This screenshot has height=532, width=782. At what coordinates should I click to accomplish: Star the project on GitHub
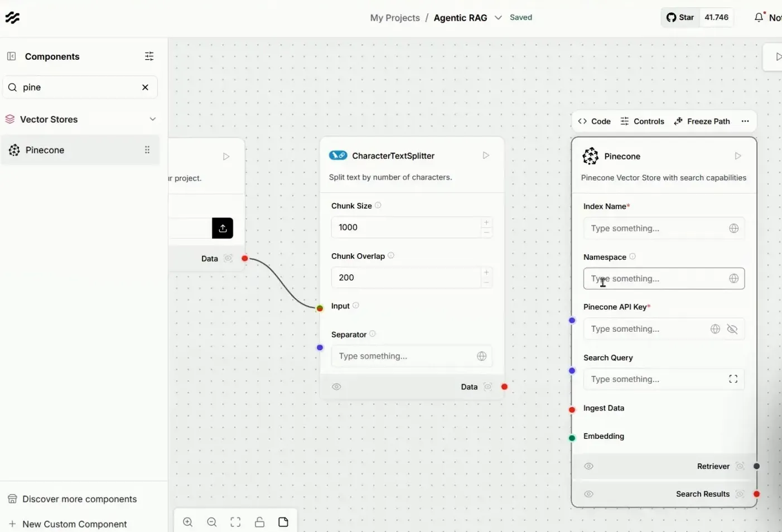pyautogui.click(x=680, y=17)
